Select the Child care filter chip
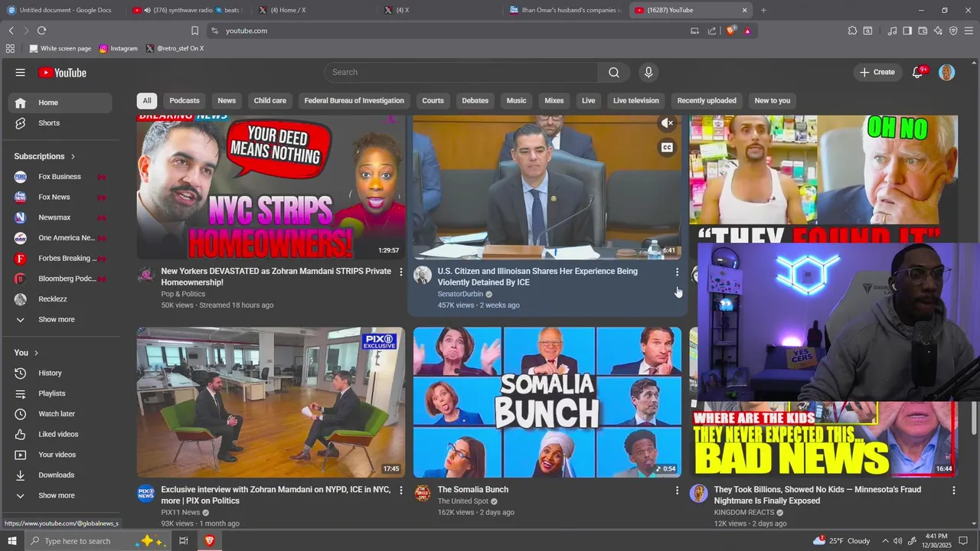 click(x=270, y=100)
